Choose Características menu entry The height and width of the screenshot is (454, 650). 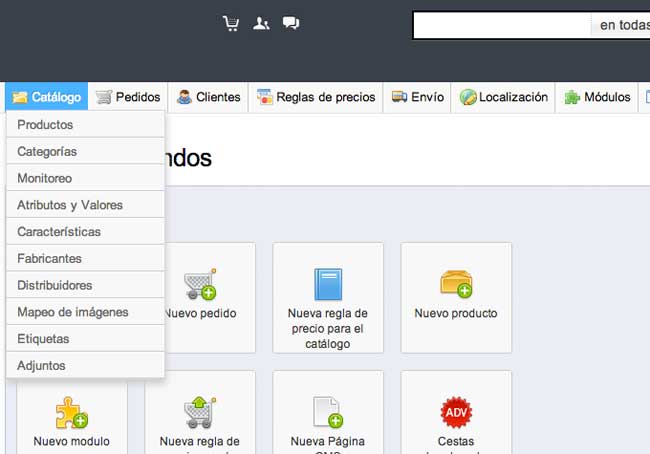[x=85, y=232]
